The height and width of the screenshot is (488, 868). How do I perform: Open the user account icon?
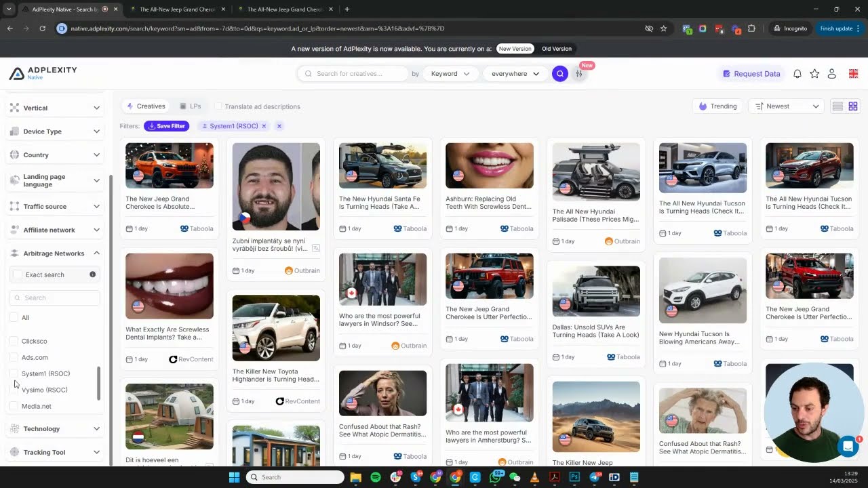[832, 74]
